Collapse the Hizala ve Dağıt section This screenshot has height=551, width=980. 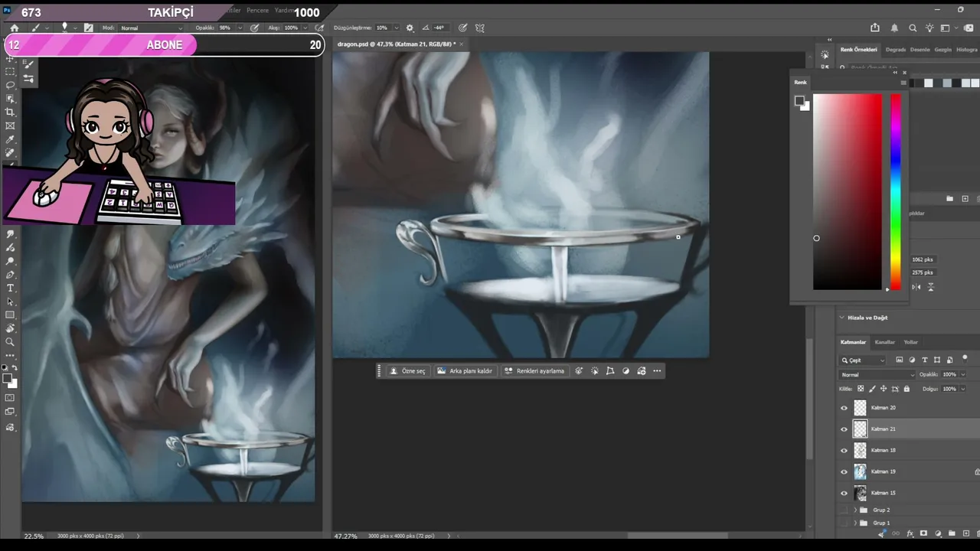pyautogui.click(x=841, y=318)
